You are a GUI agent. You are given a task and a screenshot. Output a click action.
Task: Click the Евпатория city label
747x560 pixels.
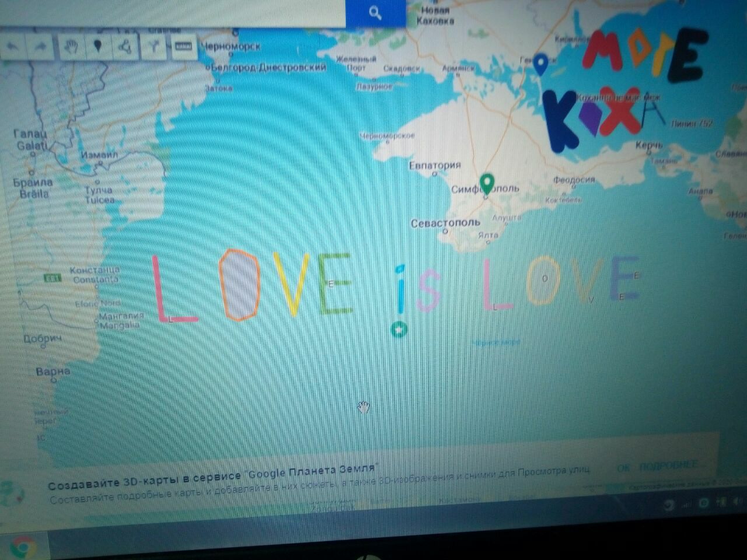pyautogui.click(x=435, y=166)
